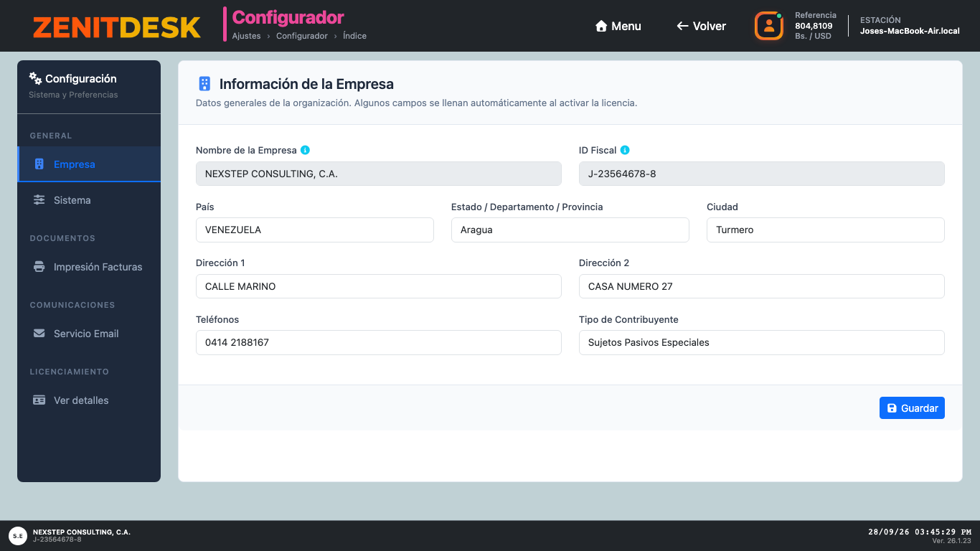Click the Dirección 1 field with CALLE MARINO

379,286
